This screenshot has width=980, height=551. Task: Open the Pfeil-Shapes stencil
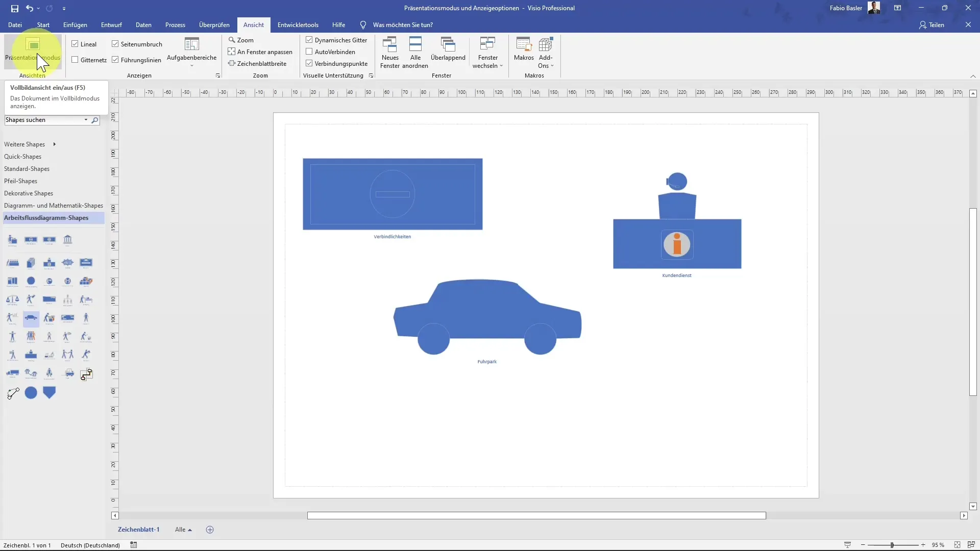click(20, 181)
